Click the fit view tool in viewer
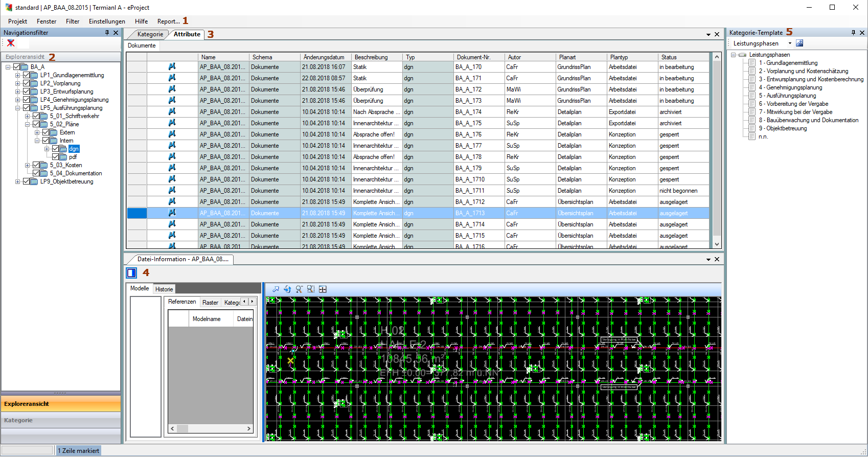 pyautogui.click(x=323, y=289)
